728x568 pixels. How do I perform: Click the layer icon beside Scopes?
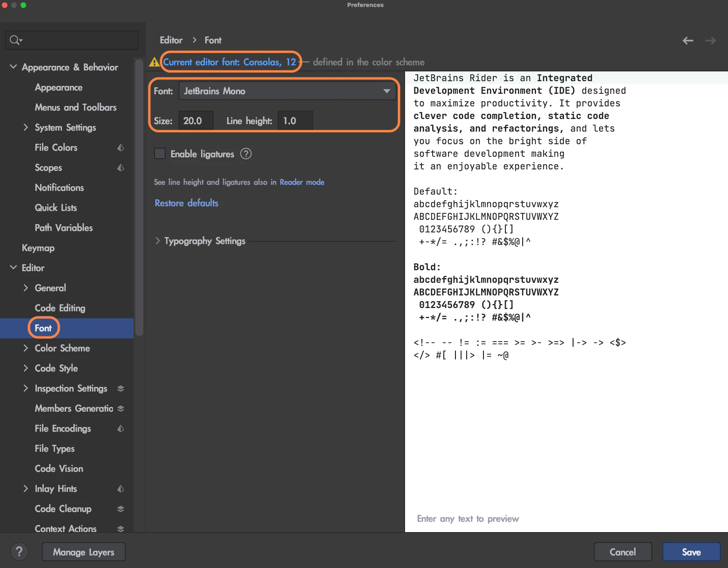[120, 168]
